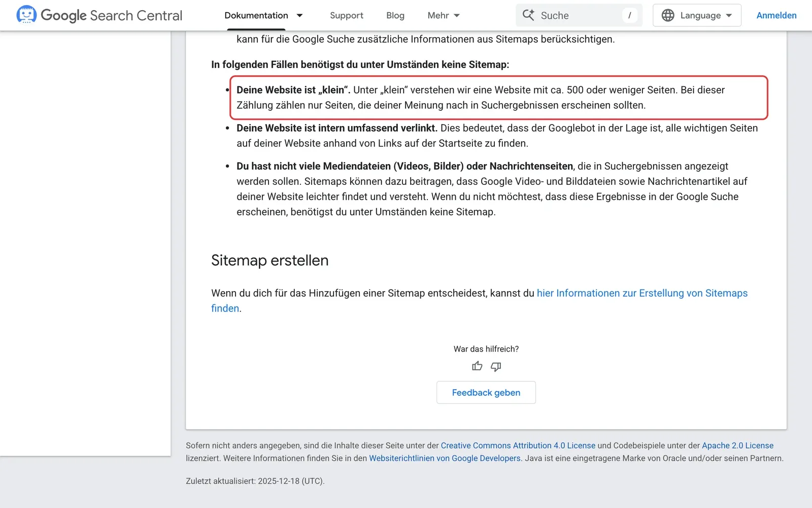Click the globe icon in Language selector

click(x=668, y=15)
